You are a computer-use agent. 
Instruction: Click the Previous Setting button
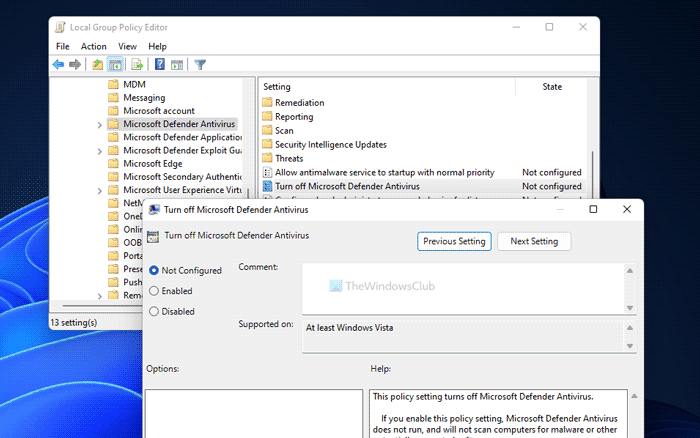[454, 241]
